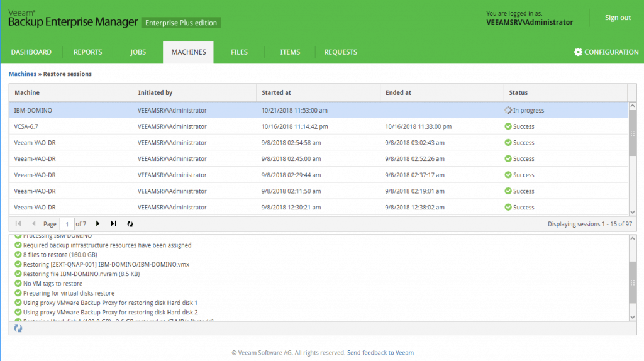
Task: Click 'Displaying sessions 1 - 15 of 97' text
Action: [x=590, y=224]
